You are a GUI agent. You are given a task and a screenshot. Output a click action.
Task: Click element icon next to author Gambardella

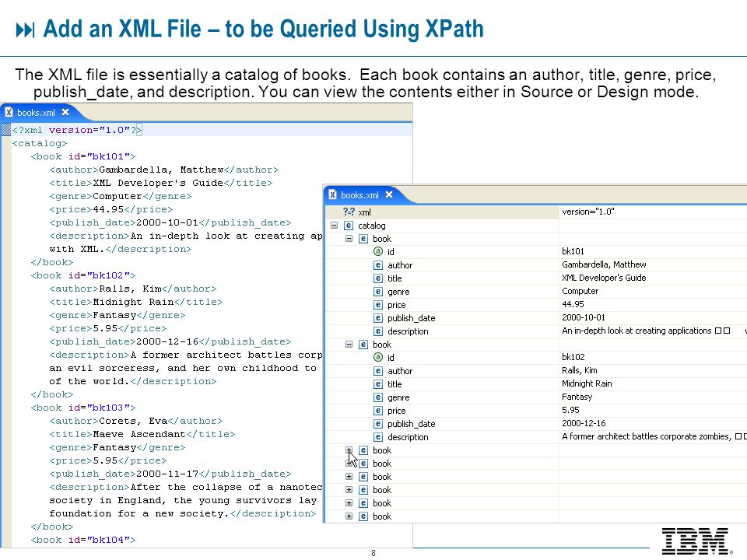point(378,265)
